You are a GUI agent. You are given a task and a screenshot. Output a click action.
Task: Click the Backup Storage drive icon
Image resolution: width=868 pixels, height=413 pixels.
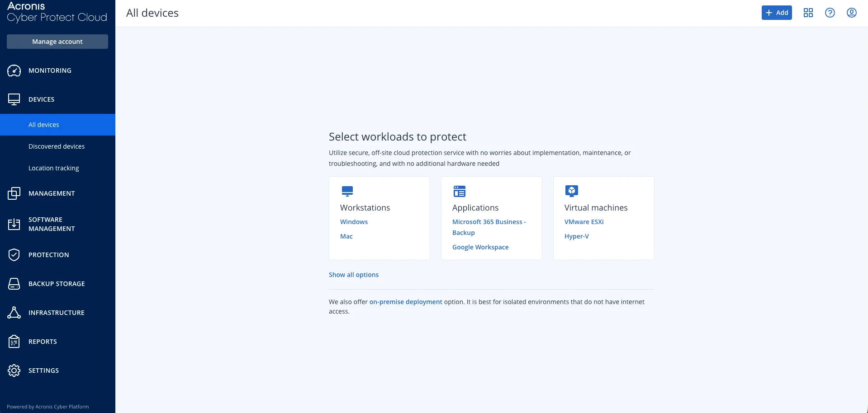tap(14, 284)
